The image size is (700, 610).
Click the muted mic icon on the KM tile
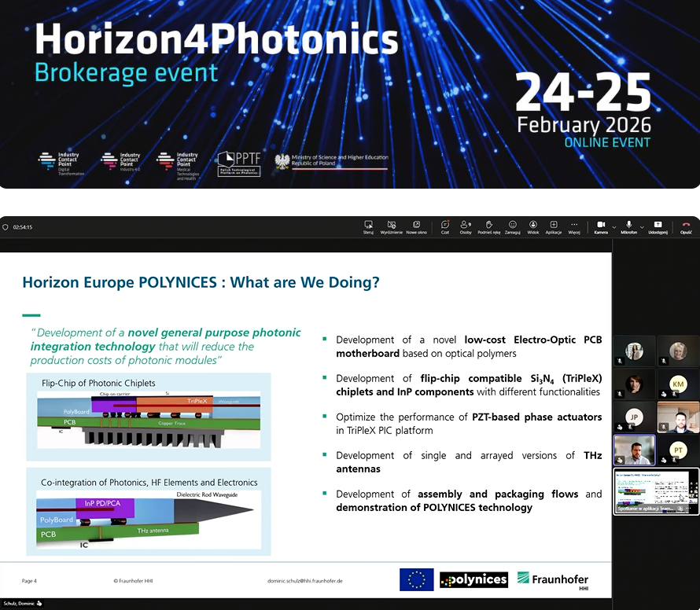(674, 394)
